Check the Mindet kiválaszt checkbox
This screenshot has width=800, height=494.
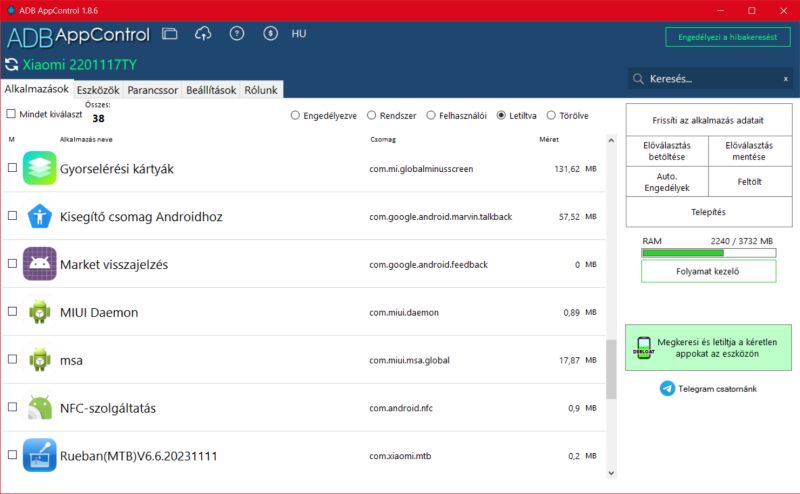pyautogui.click(x=11, y=114)
